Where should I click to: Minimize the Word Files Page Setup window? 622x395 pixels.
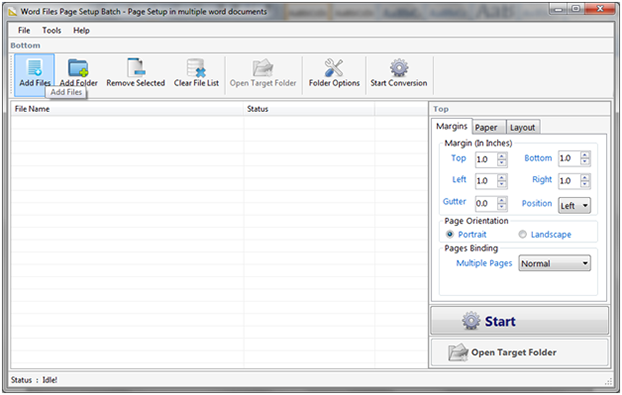tap(559, 9)
